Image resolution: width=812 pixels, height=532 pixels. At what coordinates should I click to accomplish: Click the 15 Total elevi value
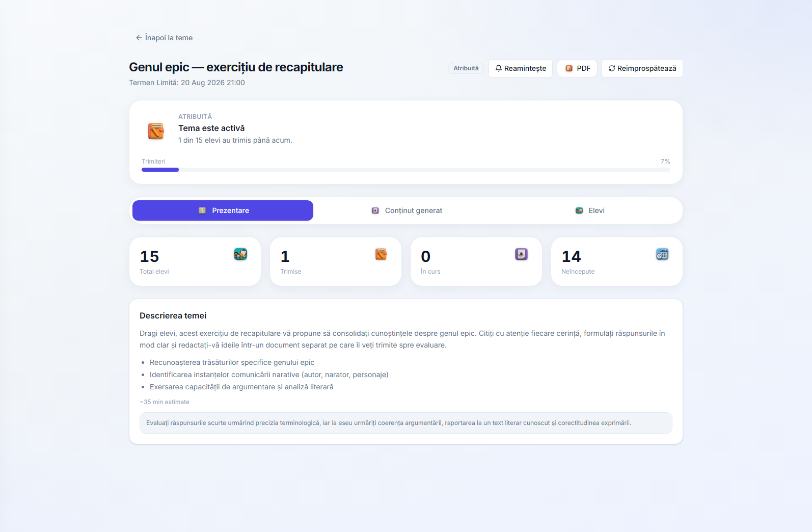pos(150,256)
